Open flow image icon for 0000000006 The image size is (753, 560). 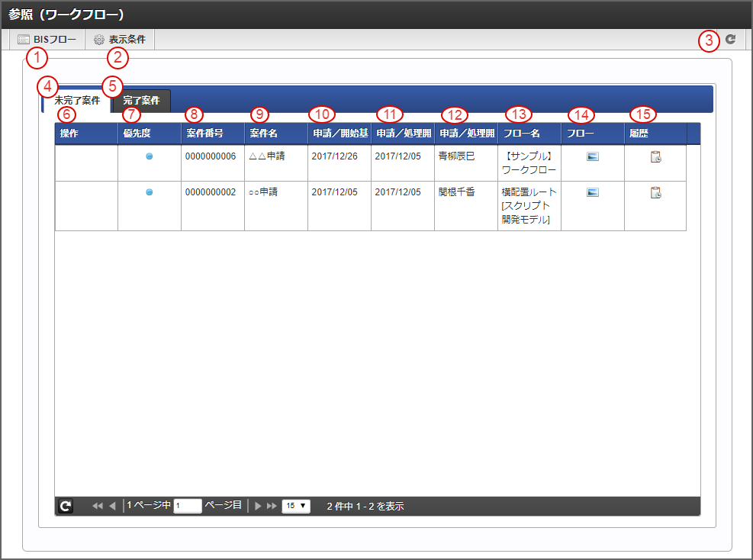[593, 156]
